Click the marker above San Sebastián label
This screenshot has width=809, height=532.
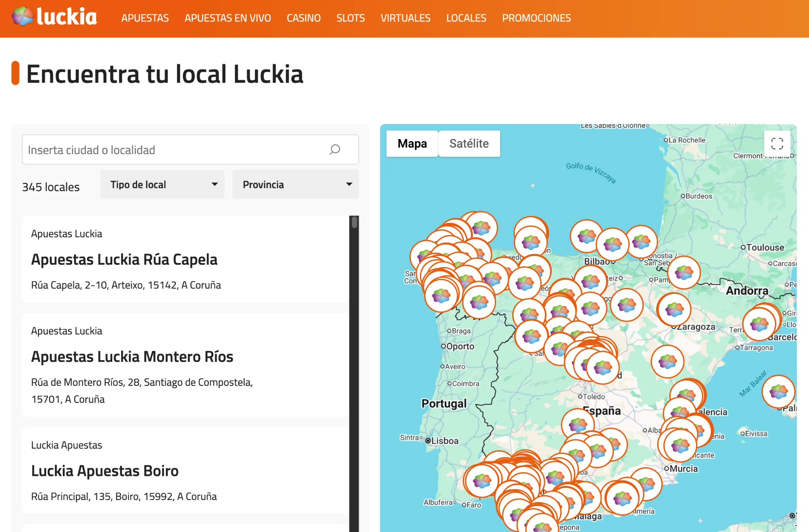(x=641, y=241)
